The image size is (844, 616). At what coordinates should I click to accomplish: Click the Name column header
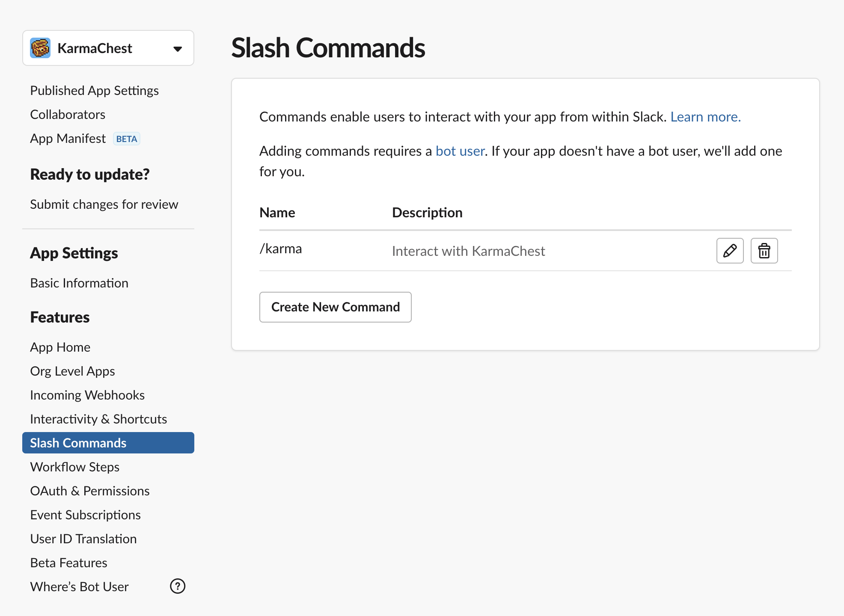click(277, 213)
